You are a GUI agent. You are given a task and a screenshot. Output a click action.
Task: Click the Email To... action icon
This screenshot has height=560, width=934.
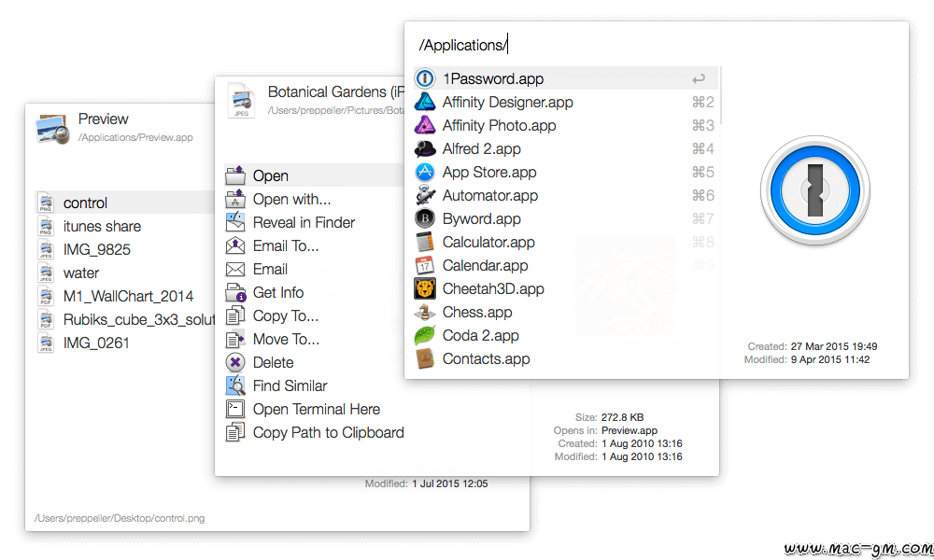click(x=235, y=245)
